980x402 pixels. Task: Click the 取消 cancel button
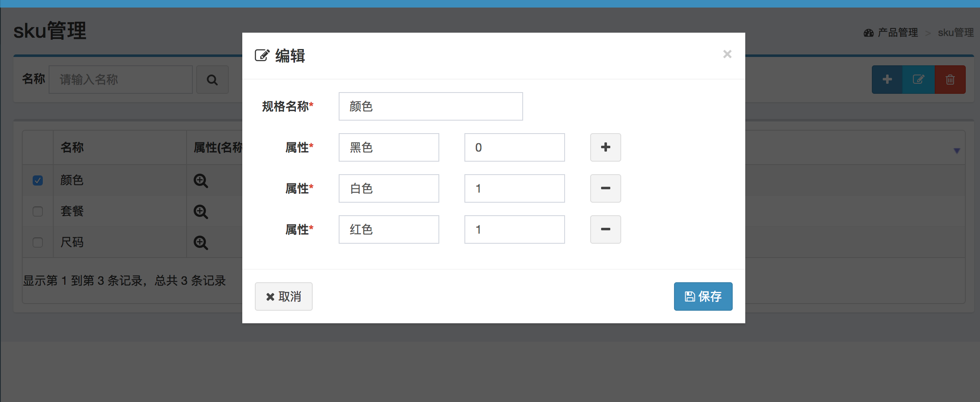283,296
